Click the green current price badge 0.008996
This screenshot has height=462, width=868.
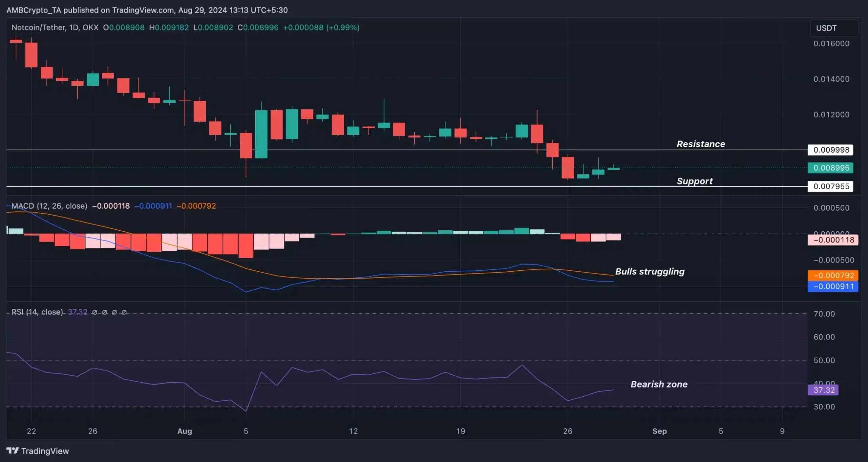click(830, 168)
